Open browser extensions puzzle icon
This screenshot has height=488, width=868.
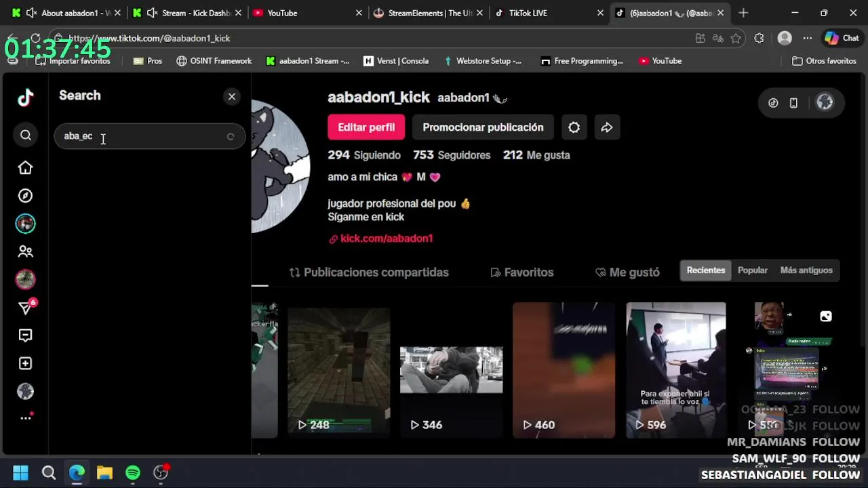[759, 39]
